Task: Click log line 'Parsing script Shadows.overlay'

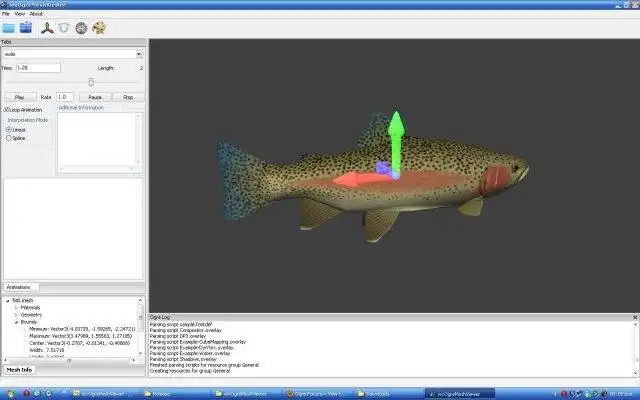Action: (x=183, y=359)
